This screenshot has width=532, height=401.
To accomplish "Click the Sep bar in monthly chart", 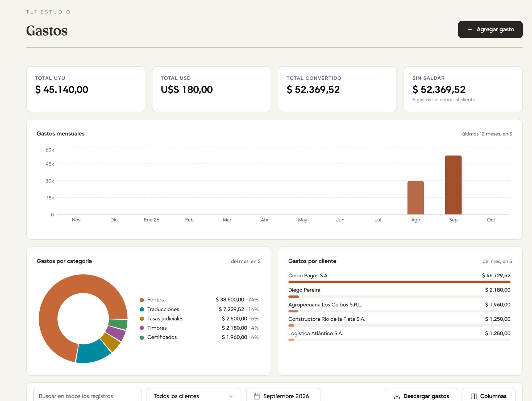I will (453, 185).
